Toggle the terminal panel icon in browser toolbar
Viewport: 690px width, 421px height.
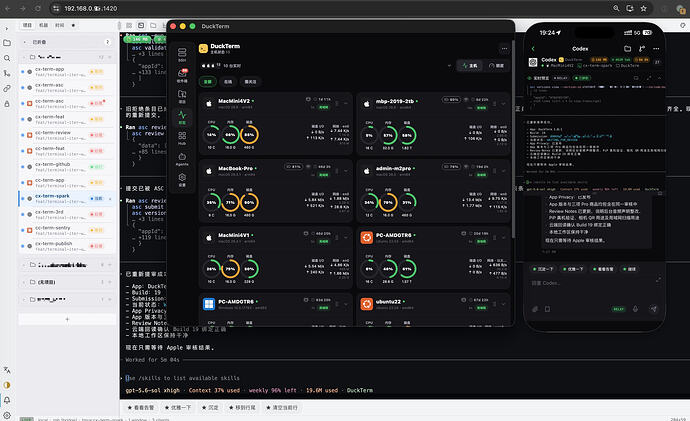point(141,26)
